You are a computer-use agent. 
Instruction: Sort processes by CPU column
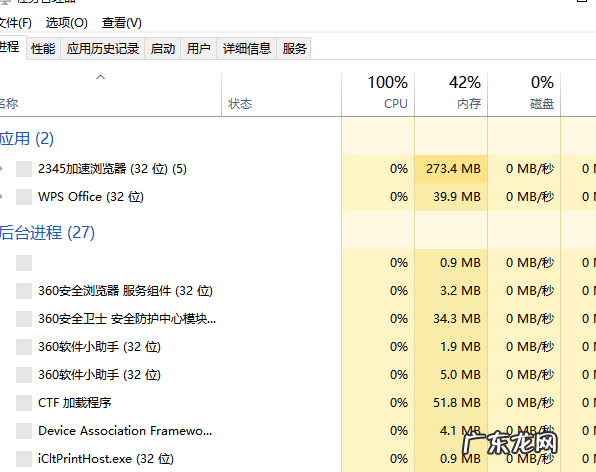[x=378, y=94]
